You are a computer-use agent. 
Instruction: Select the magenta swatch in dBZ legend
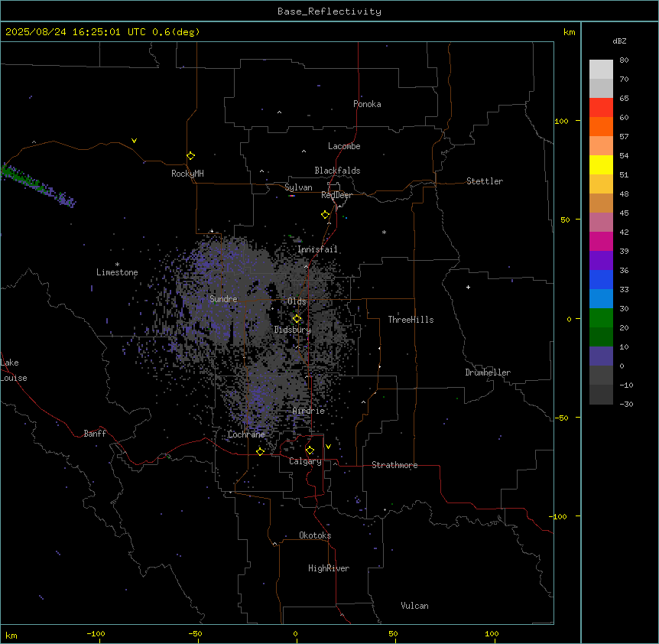601,241
